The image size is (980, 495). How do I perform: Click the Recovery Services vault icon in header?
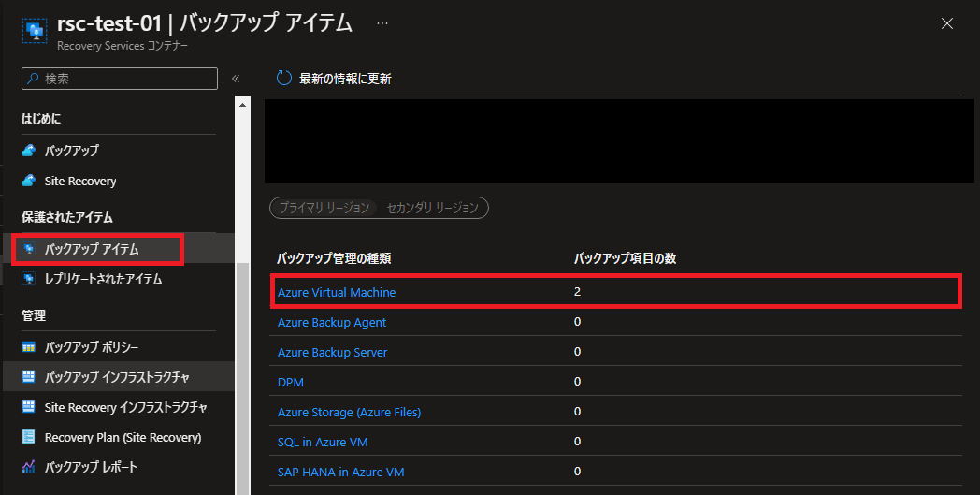pos(35,31)
